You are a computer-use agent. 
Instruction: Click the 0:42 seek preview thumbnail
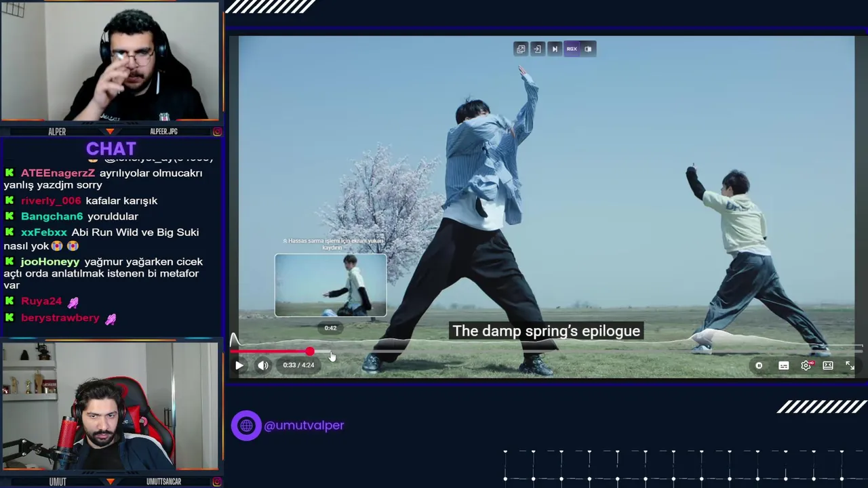(x=330, y=285)
